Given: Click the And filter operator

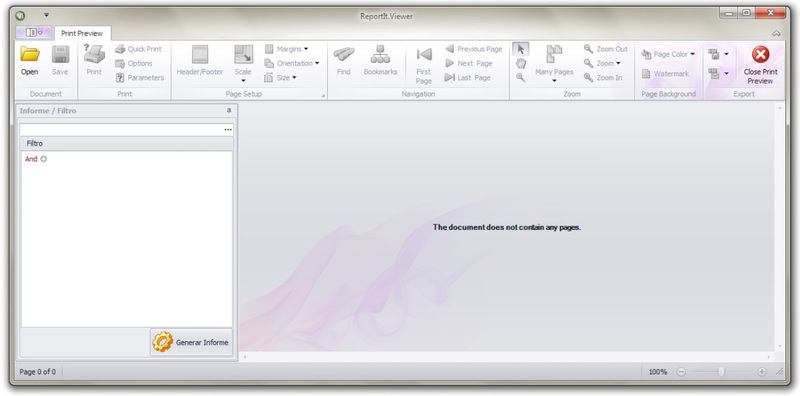Looking at the screenshot, I should [31, 159].
